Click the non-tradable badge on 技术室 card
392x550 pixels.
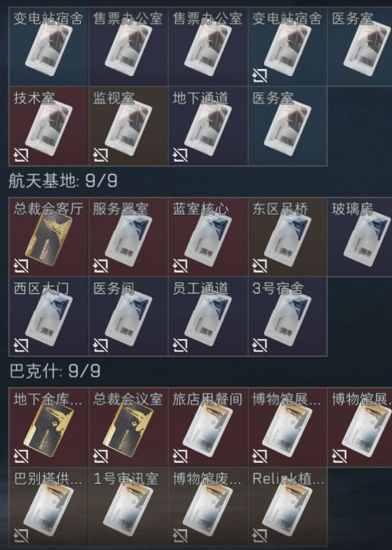21,155
